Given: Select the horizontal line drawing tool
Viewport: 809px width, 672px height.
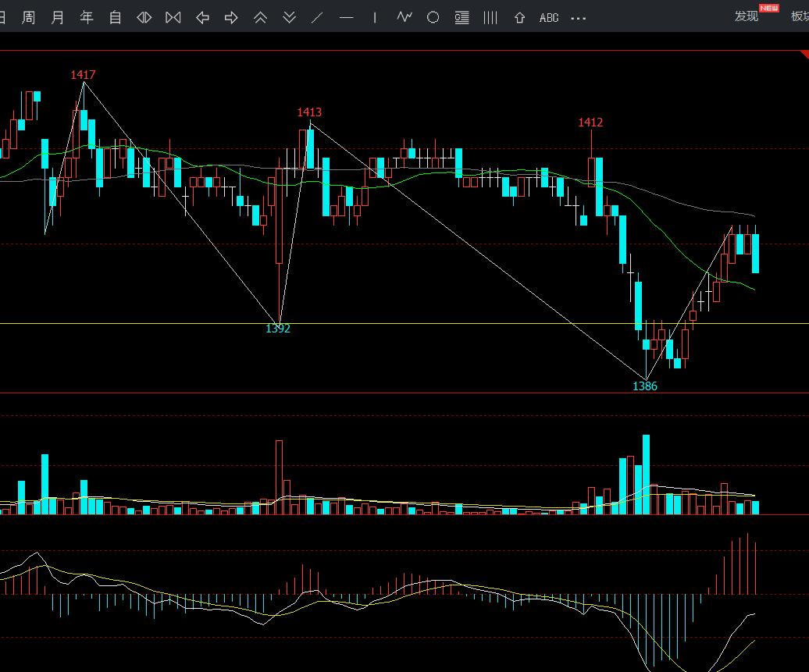Looking at the screenshot, I should pyautogui.click(x=346, y=17).
